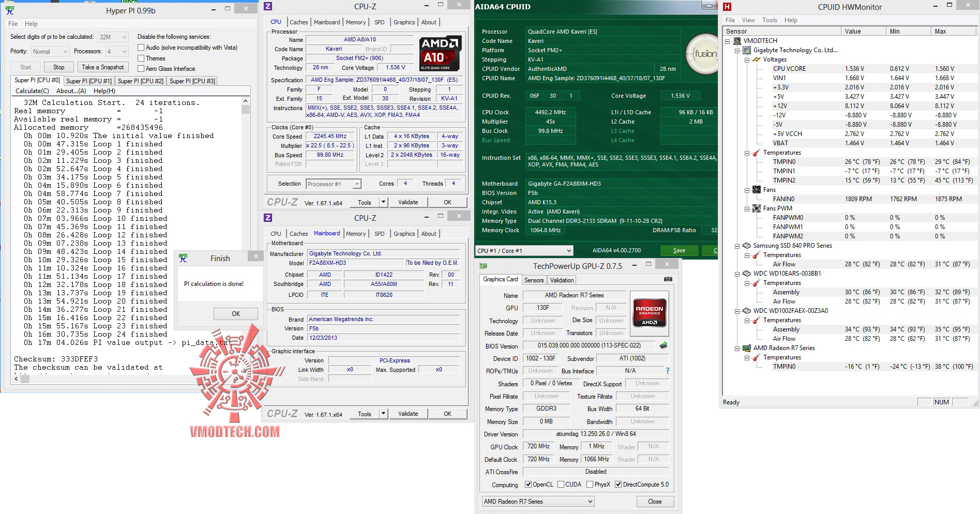Click the Samsung SSD Temperatures thermometer icon
The image size is (980, 514).
[x=757, y=255]
